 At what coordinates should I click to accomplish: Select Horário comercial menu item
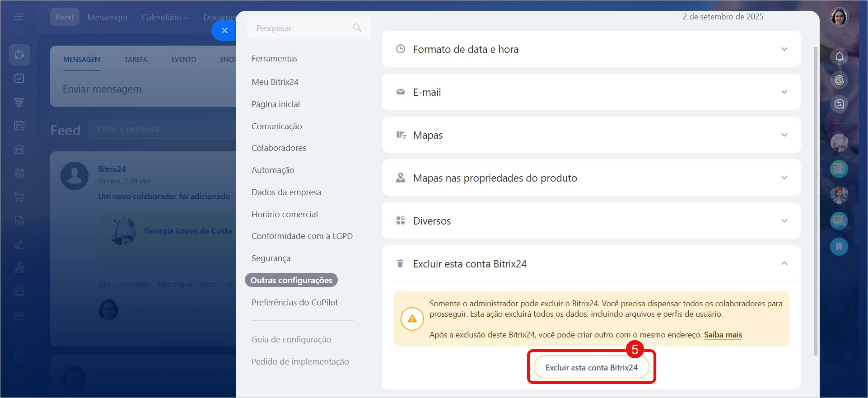point(285,214)
